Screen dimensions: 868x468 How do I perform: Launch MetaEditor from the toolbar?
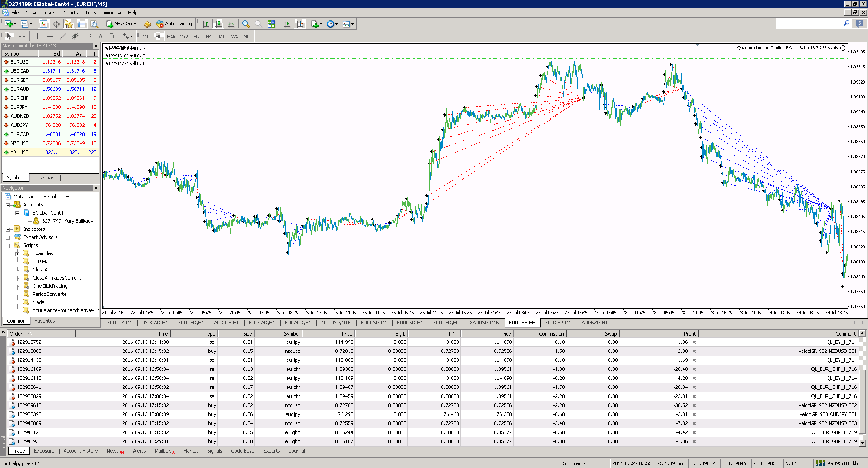point(147,24)
